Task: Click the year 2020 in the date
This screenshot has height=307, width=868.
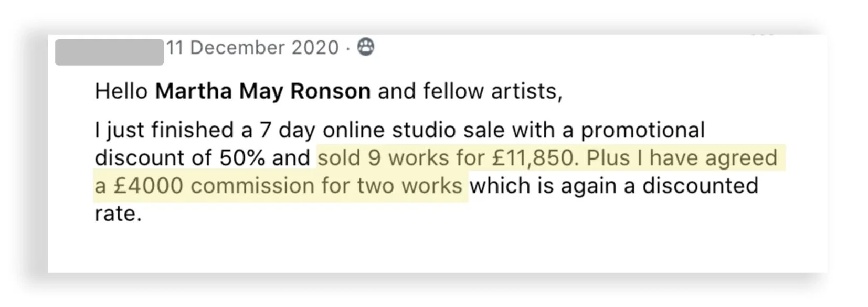Action: [315, 48]
